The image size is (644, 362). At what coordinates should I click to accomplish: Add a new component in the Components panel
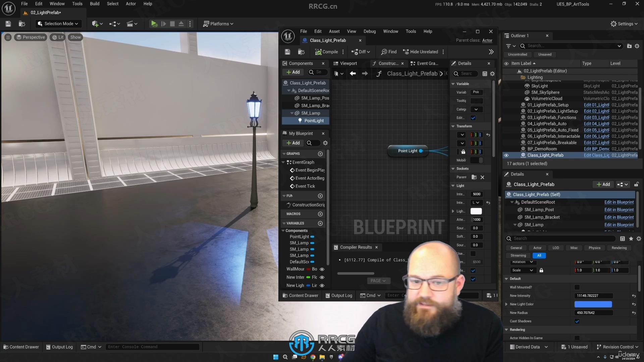(293, 72)
